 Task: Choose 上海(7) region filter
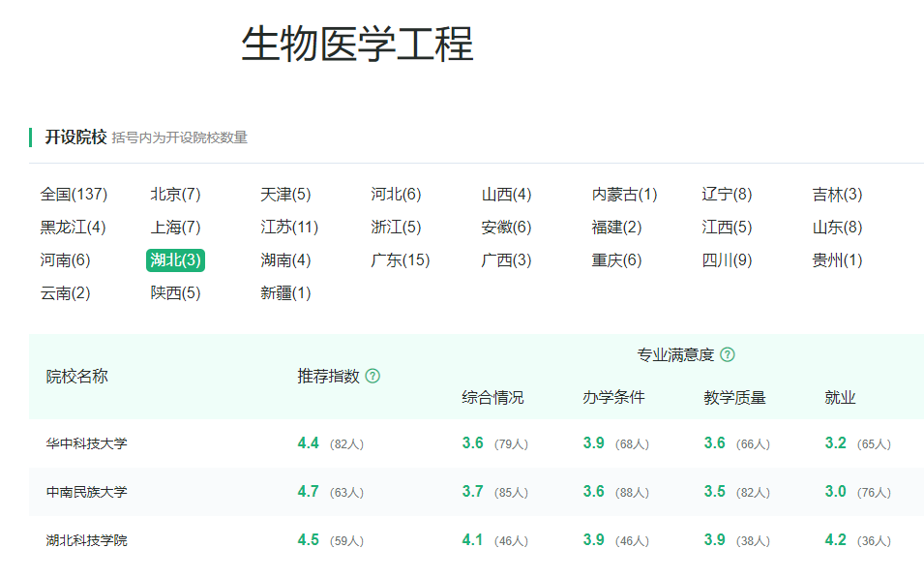(x=175, y=228)
